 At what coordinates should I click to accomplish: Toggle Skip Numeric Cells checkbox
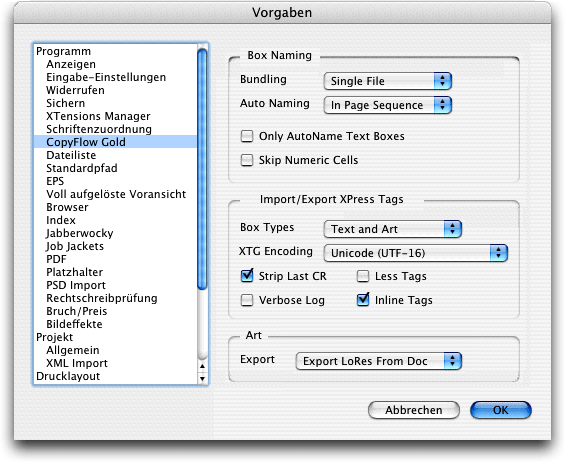(247, 160)
